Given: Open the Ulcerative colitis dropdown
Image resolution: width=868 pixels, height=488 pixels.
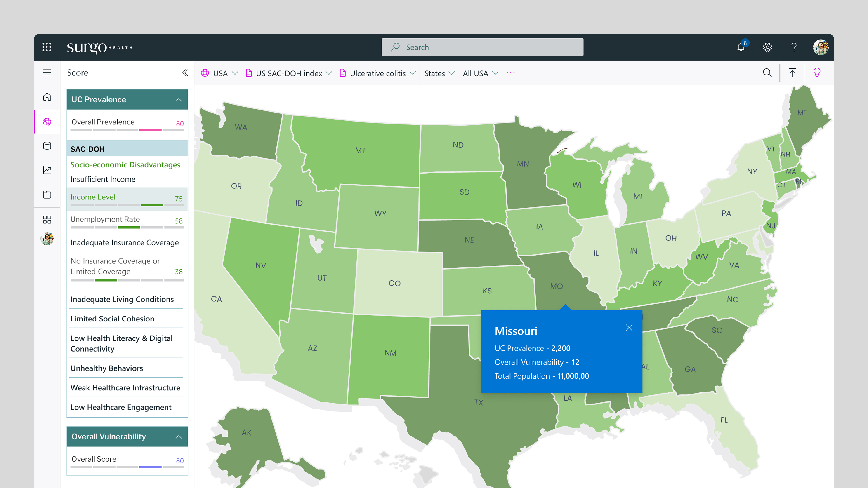Looking at the screenshot, I should (x=378, y=73).
